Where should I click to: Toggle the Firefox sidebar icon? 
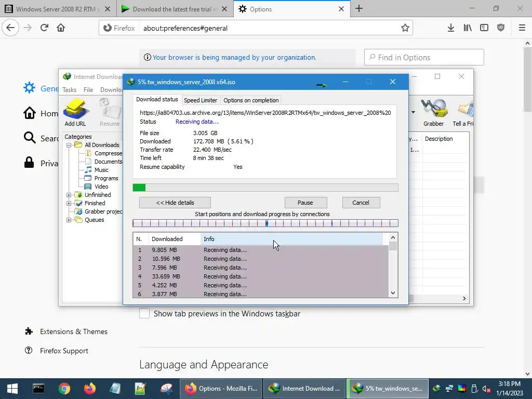coord(484,28)
